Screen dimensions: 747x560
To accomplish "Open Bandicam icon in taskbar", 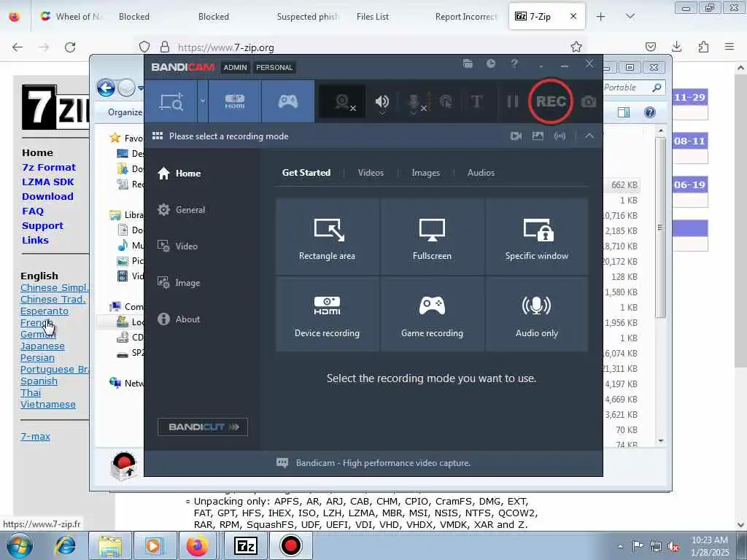I will [290, 545].
